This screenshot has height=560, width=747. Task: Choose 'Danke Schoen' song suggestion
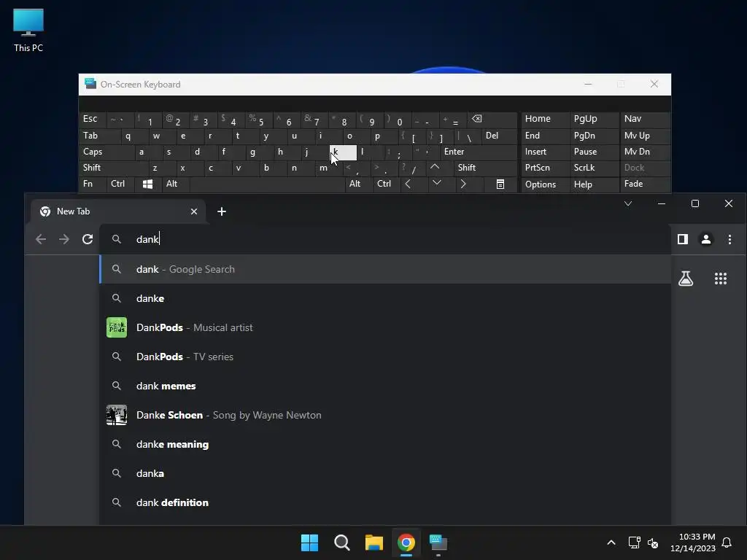pos(385,415)
